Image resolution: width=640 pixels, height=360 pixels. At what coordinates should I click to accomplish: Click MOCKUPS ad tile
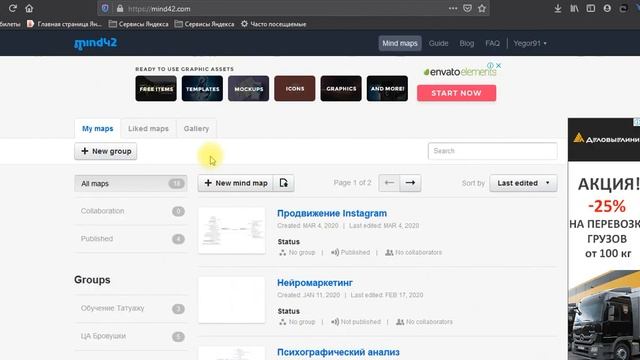(249, 88)
